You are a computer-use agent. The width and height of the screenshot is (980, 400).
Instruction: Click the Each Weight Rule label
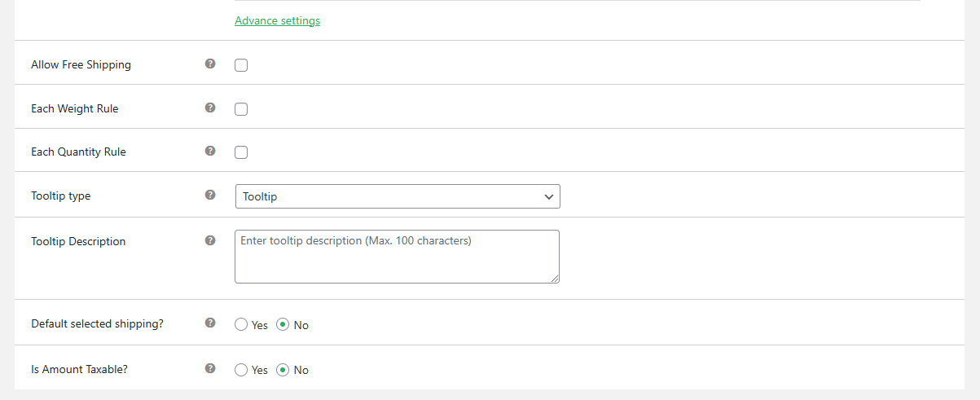pyautogui.click(x=75, y=108)
